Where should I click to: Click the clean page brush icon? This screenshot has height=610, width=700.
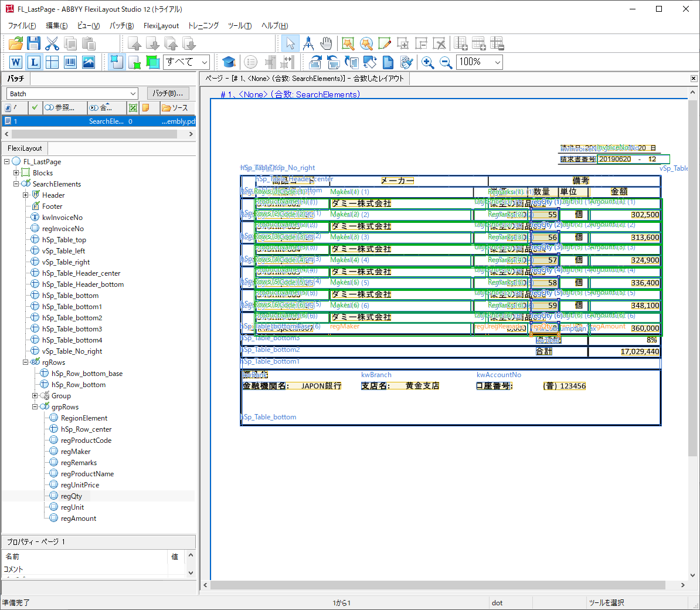(406, 62)
